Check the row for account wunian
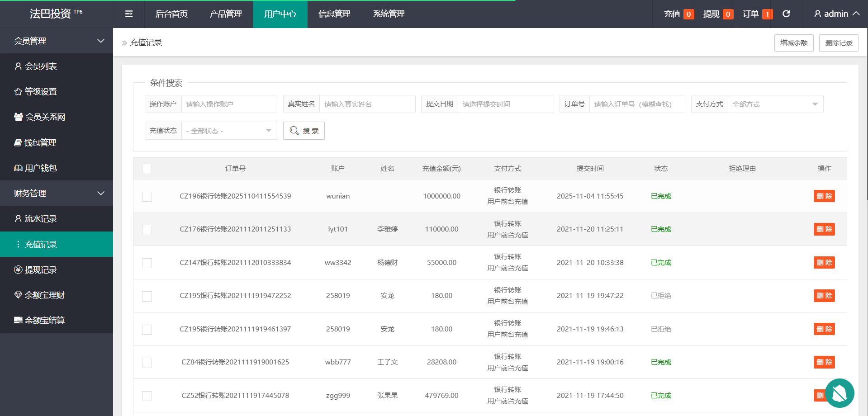 [x=147, y=197]
